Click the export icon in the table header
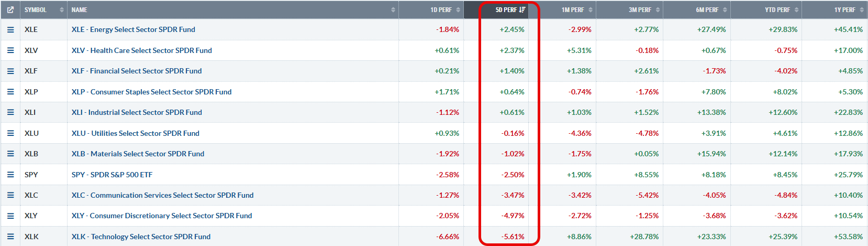The height and width of the screenshot is (246, 868). coord(10,9)
